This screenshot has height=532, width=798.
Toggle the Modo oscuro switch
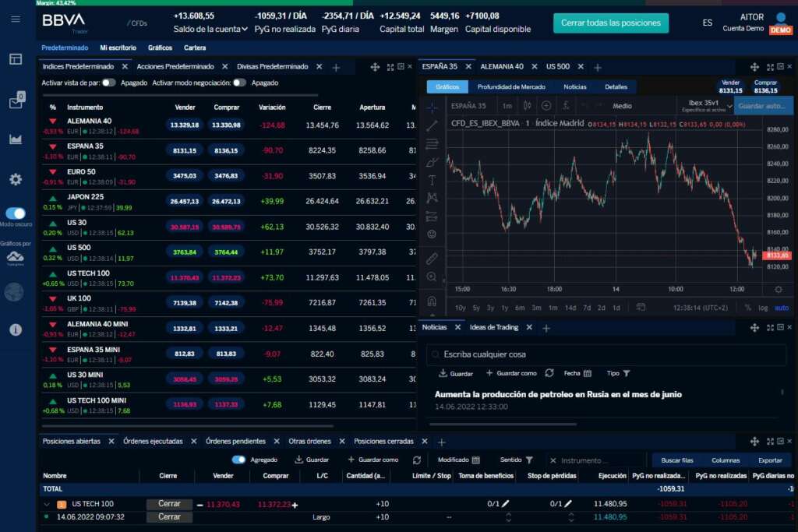point(16,213)
